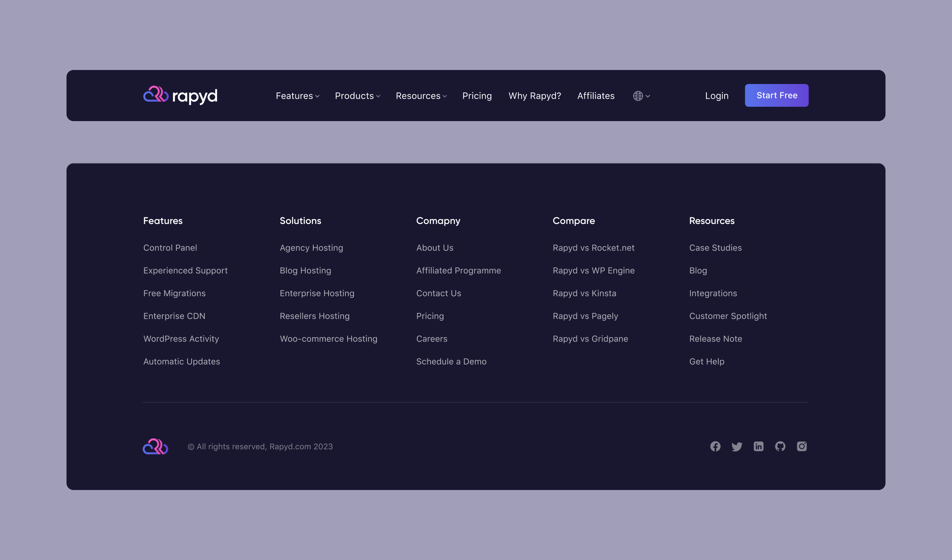The image size is (952, 560).
Task: Open the LinkedIn social icon
Action: point(758,446)
